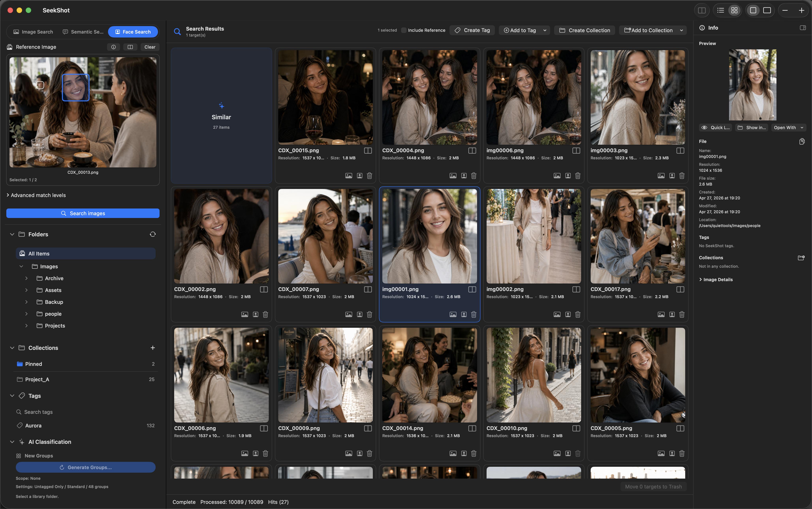Screen dimensions: 812x509
Task: Delete CDX_00015.png with trash icon
Action: [369, 176]
